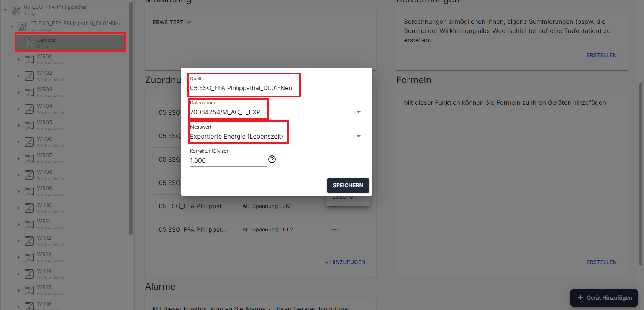Collapse the 05 ESG_FFA Philippsthal plant node

[x=6, y=10]
